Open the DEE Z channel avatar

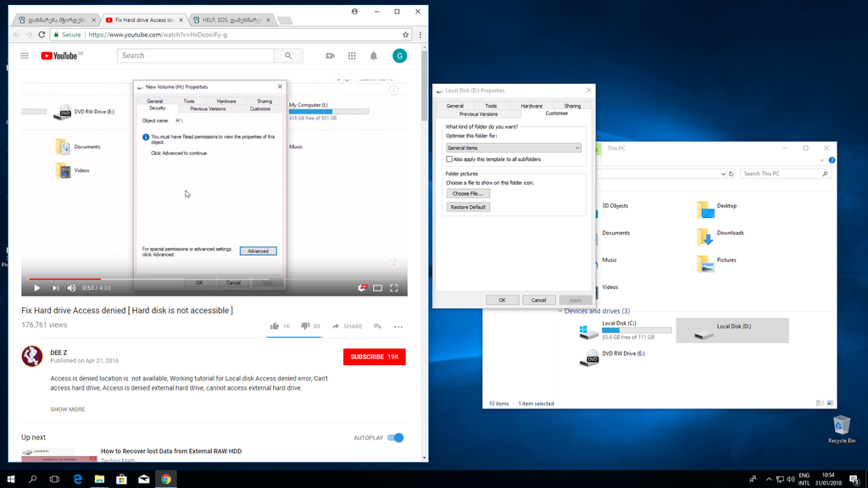click(32, 357)
